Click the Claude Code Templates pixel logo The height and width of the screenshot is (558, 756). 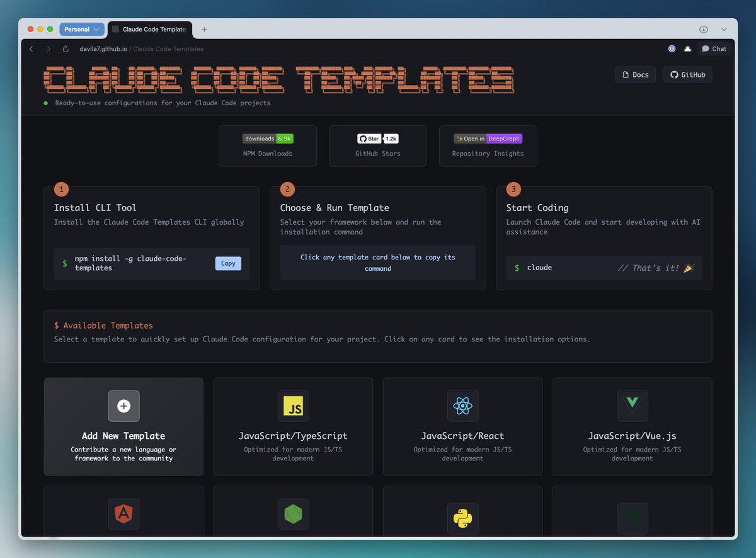pos(278,79)
